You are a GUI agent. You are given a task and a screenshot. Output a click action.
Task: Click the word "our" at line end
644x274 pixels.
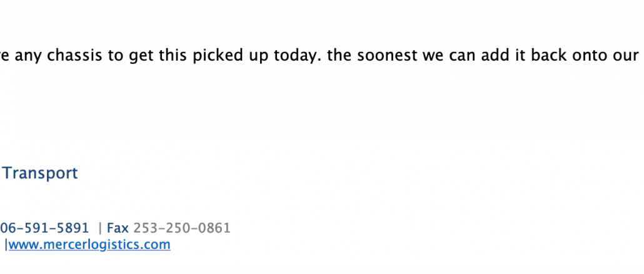[629, 56]
